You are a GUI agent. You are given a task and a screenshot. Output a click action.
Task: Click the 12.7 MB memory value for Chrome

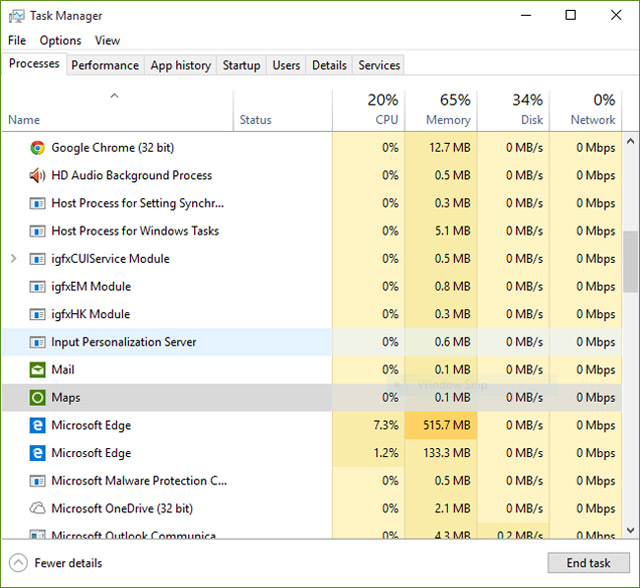click(450, 148)
